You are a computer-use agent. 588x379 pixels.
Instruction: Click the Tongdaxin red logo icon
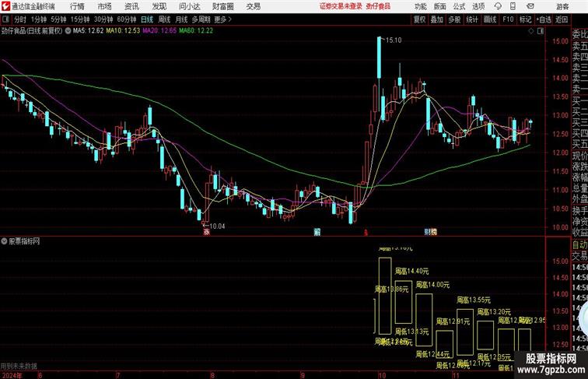pos(5,6)
